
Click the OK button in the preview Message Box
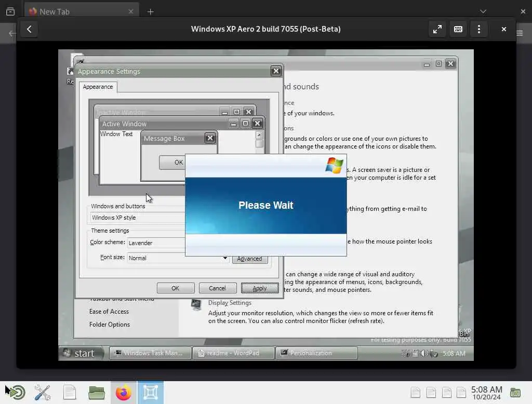pyautogui.click(x=173, y=163)
